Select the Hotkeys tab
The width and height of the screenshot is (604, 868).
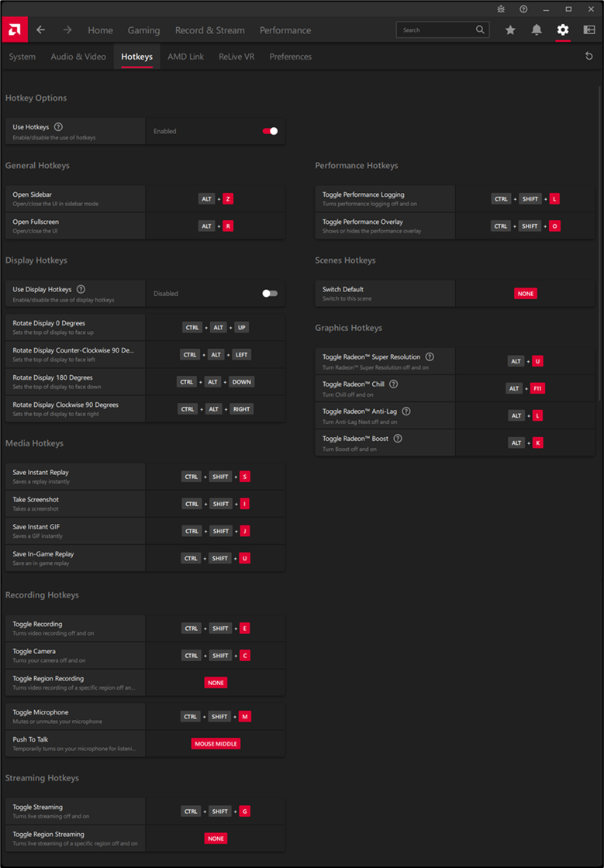136,57
